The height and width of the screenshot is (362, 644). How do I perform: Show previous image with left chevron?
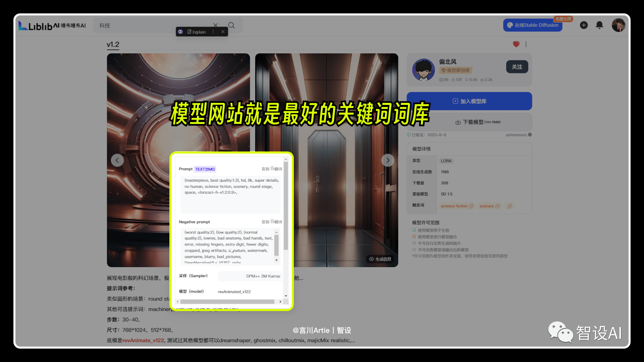[117, 160]
